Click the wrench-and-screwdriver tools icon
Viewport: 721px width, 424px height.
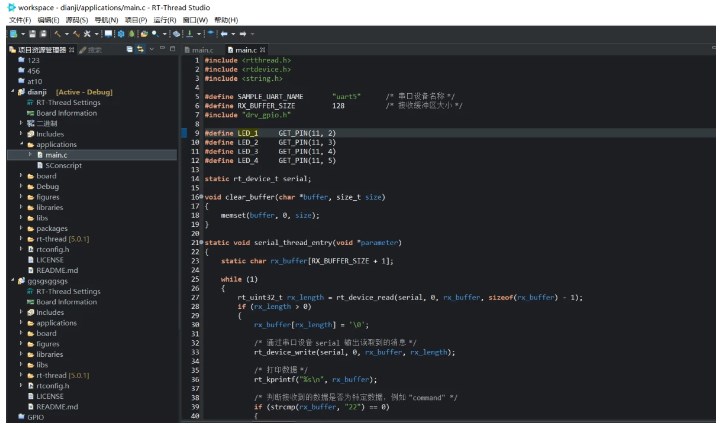pyautogui.click(x=87, y=34)
